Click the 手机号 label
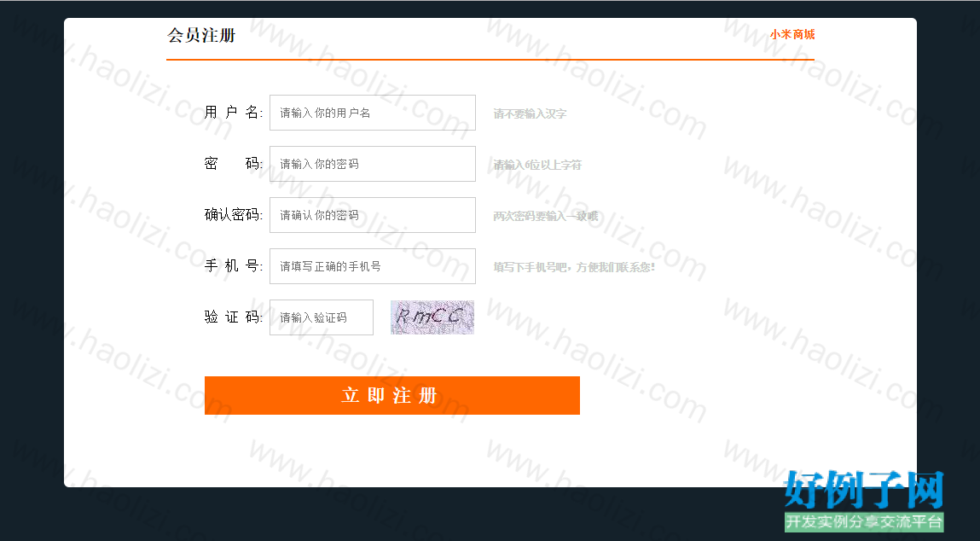 click(x=233, y=266)
